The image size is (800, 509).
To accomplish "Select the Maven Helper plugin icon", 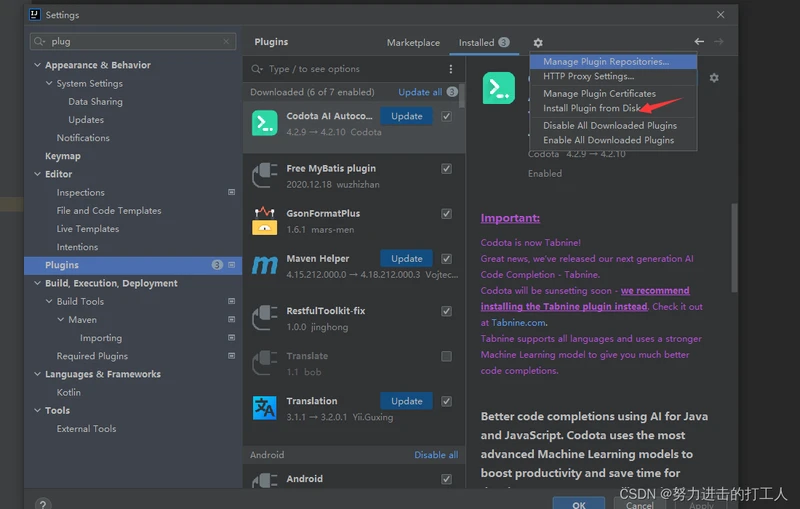I will tap(265, 266).
